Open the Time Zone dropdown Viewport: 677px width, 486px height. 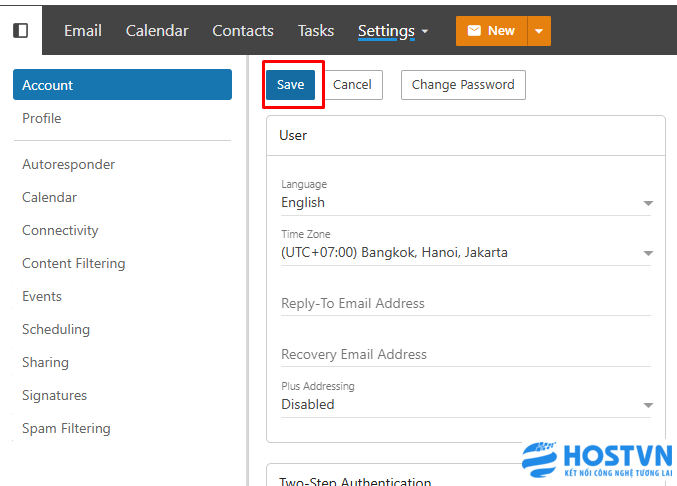[x=466, y=253]
